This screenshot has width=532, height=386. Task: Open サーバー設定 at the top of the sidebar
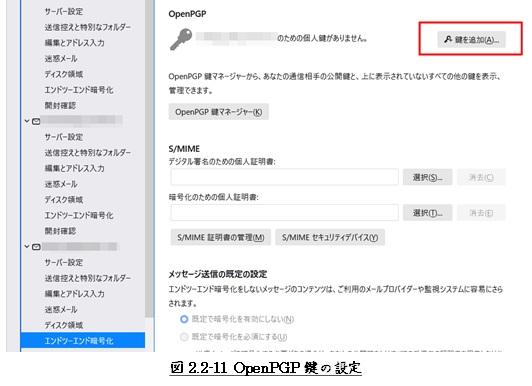(63, 11)
